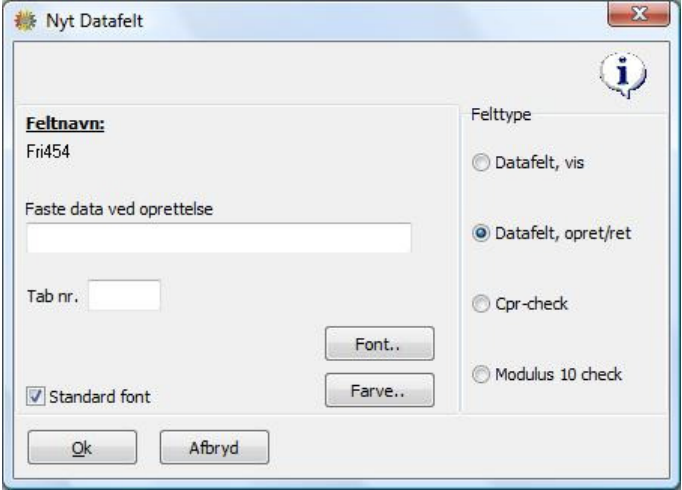Confirm the dialog with the Ok button
Image resolution: width=682 pixels, height=490 pixels.
click(82, 447)
